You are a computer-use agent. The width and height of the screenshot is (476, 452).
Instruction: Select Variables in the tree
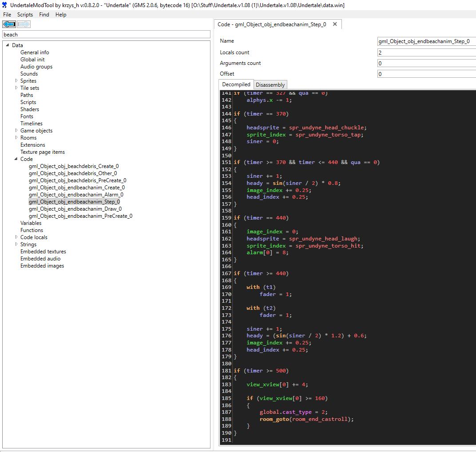31,223
